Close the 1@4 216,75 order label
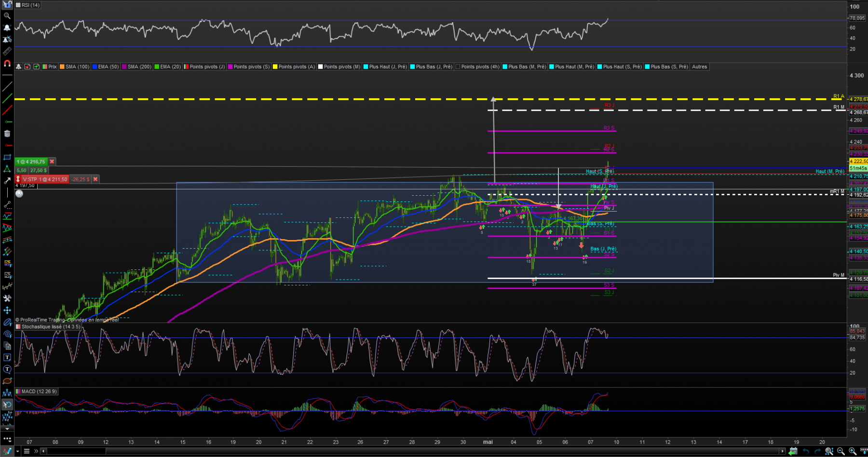This screenshot has height=457, width=868. click(x=52, y=161)
